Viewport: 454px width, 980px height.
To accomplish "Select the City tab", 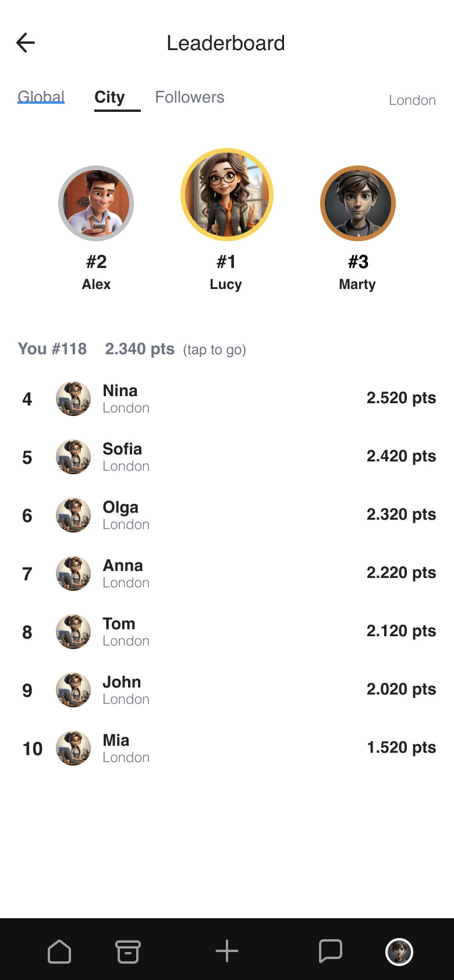I will [x=110, y=97].
